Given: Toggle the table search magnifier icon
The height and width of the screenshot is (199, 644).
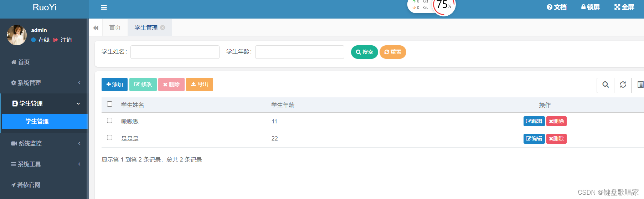Looking at the screenshot, I should pos(606,85).
